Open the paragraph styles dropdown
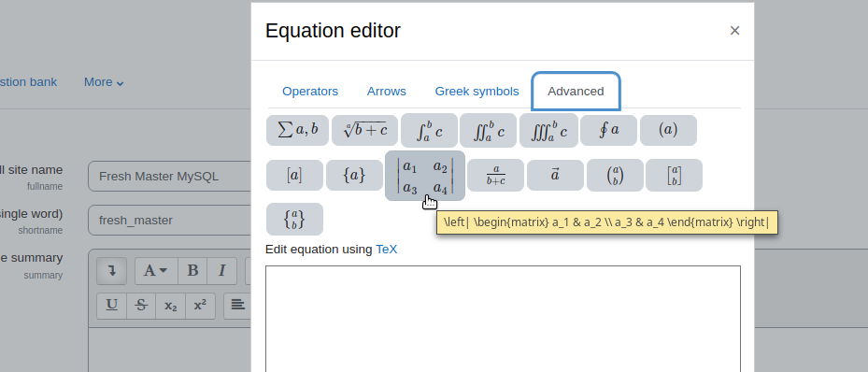 [x=155, y=271]
